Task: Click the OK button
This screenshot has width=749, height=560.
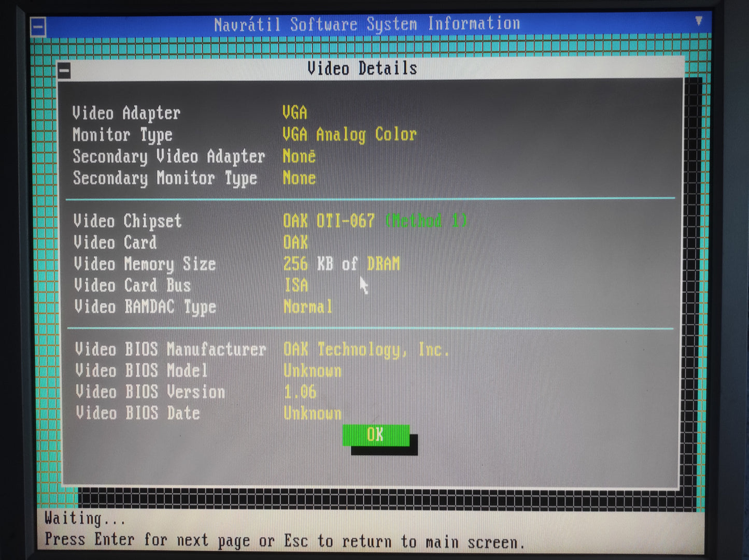Action: 375,435
